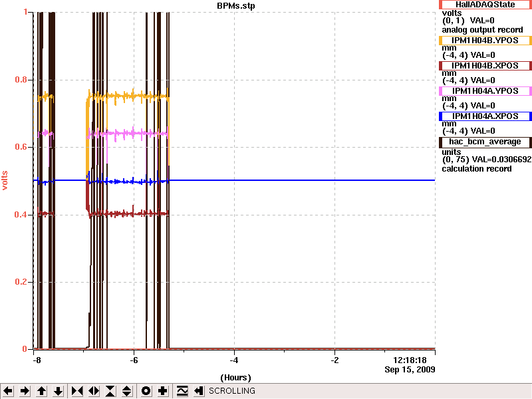Click the auto-scale curve toolbar icon

click(182, 391)
